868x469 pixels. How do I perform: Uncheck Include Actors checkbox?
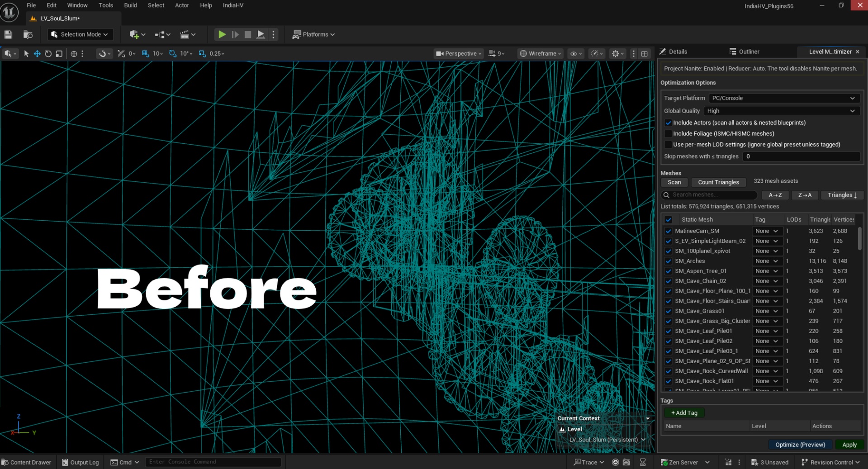click(668, 123)
